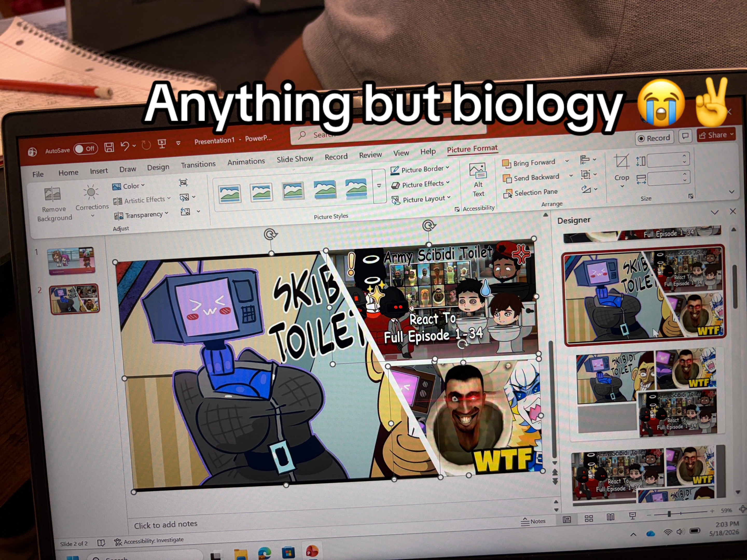Open the View tab
The image size is (747, 560).
[401, 153]
